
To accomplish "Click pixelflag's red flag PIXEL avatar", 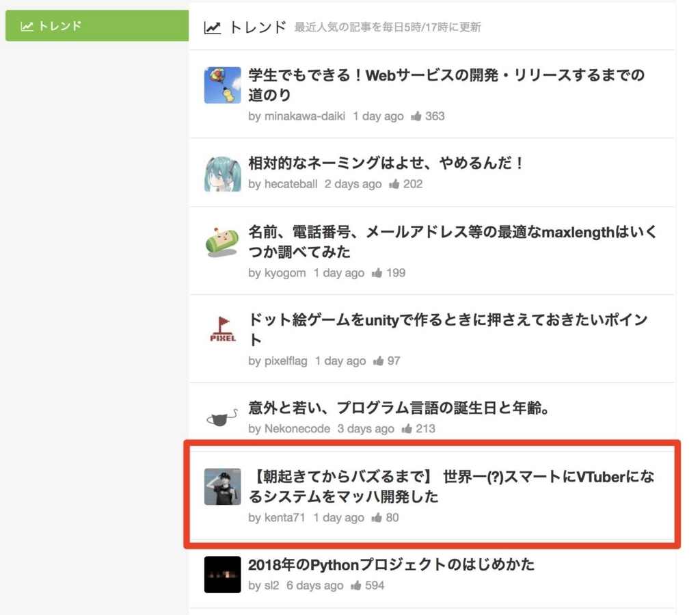I will point(222,330).
